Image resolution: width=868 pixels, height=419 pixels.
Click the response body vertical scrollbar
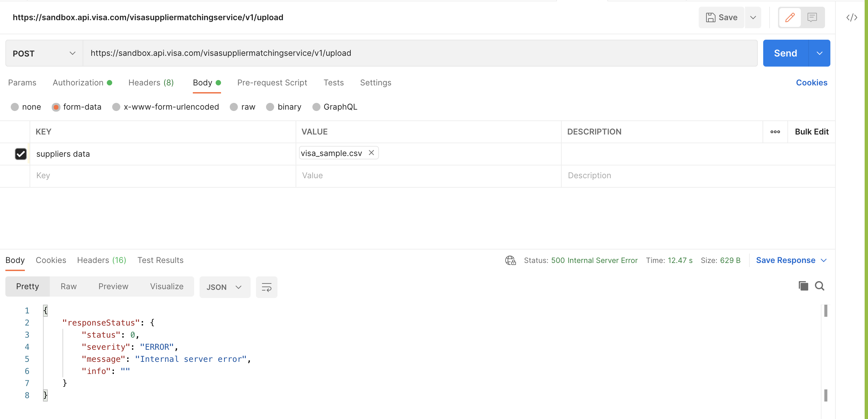825,353
